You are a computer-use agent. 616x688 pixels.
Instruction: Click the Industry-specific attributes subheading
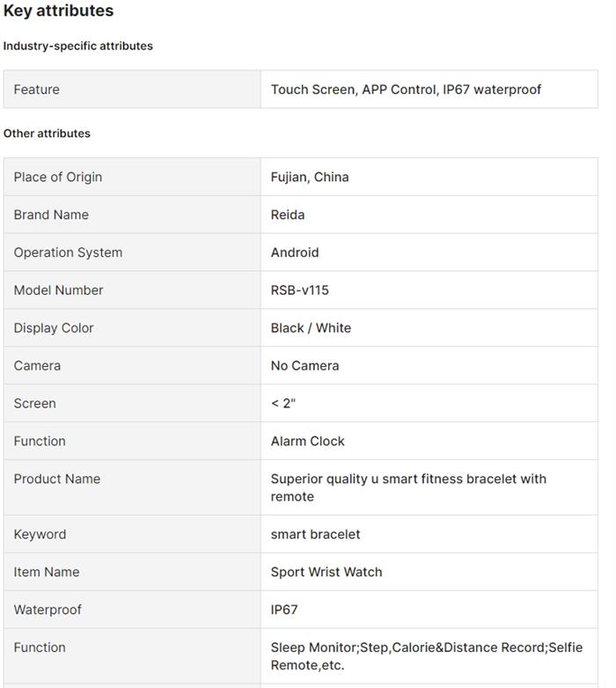click(77, 46)
